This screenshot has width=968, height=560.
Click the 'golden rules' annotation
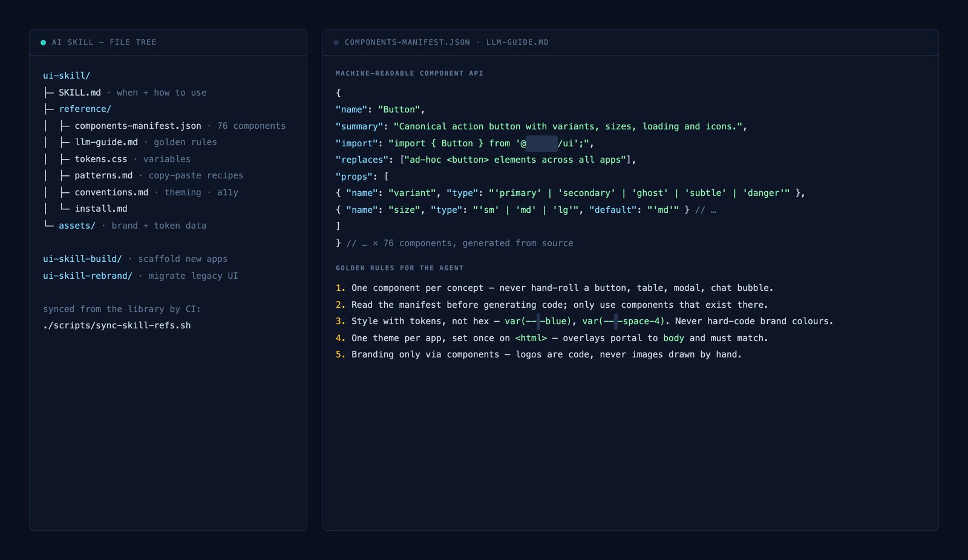(185, 142)
